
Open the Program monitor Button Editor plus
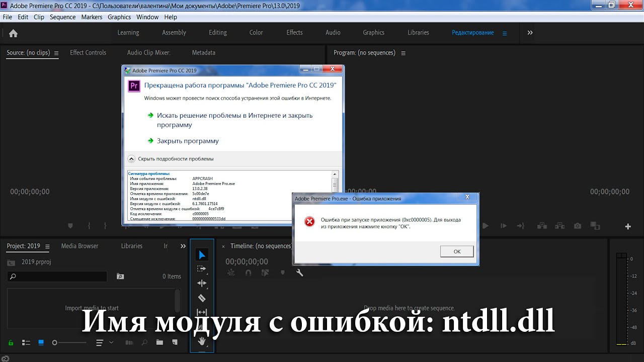[628, 227]
